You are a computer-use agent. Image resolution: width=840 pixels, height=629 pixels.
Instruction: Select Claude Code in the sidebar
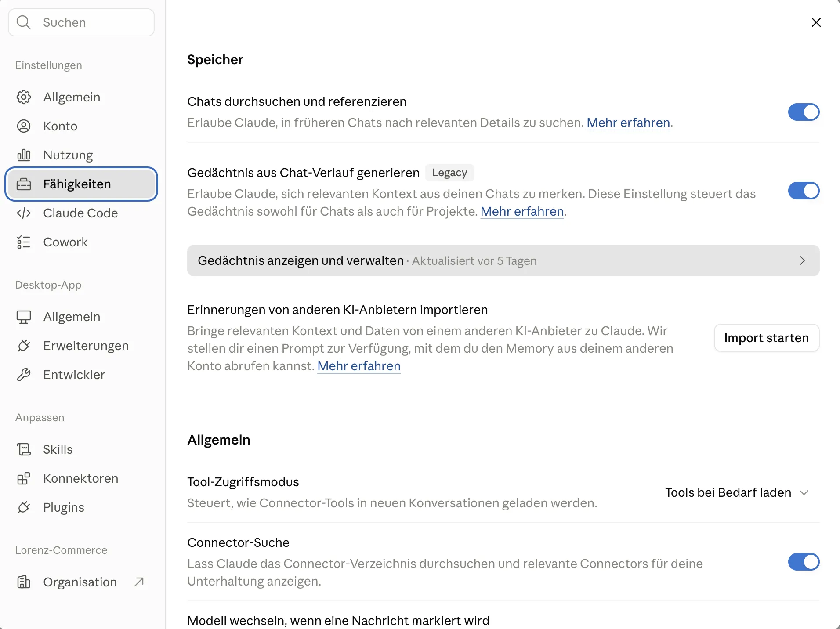coord(81,213)
